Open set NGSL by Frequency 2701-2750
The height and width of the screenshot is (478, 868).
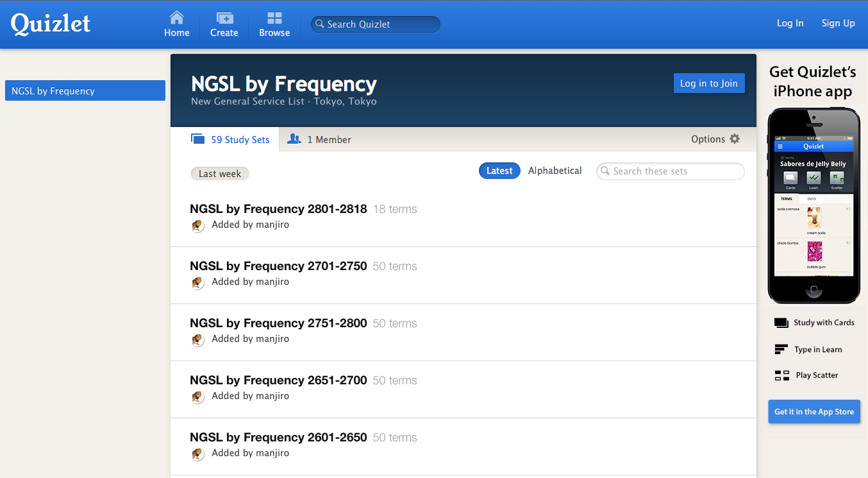[278, 266]
